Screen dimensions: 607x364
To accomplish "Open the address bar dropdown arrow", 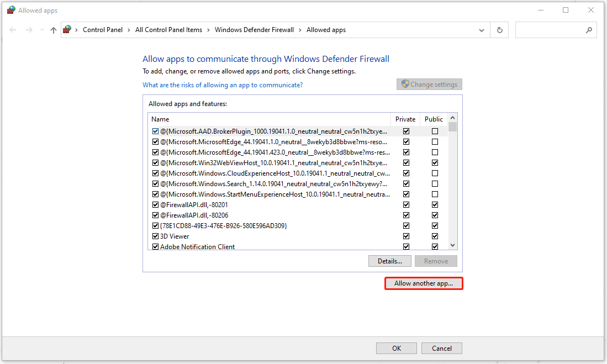I will 481,30.
